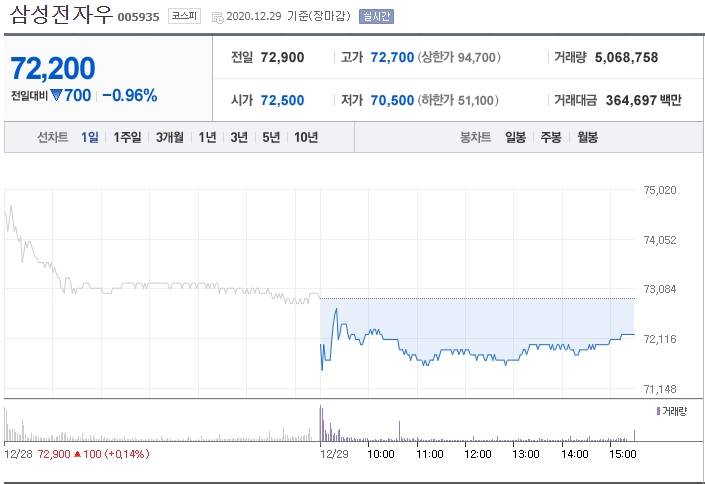The width and height of the screenshot is (705, 484).
Task: Click the 저가 value 70,500
Action: click(x=392, y=100)
